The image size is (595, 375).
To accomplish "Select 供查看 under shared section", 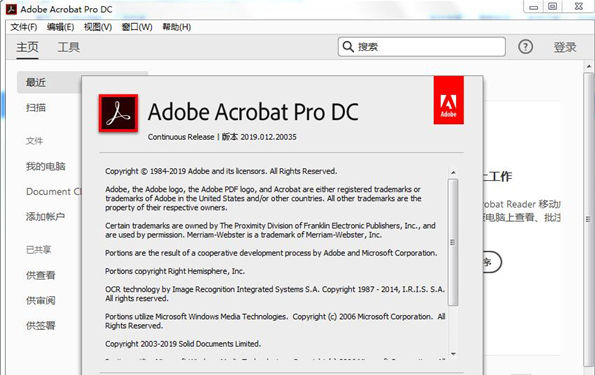I will (x=41, y=275).
